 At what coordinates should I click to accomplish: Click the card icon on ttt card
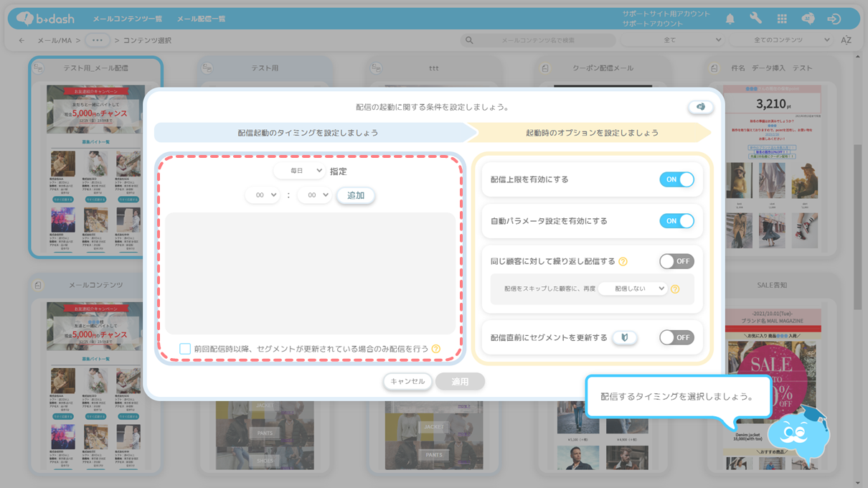[376, 68]
